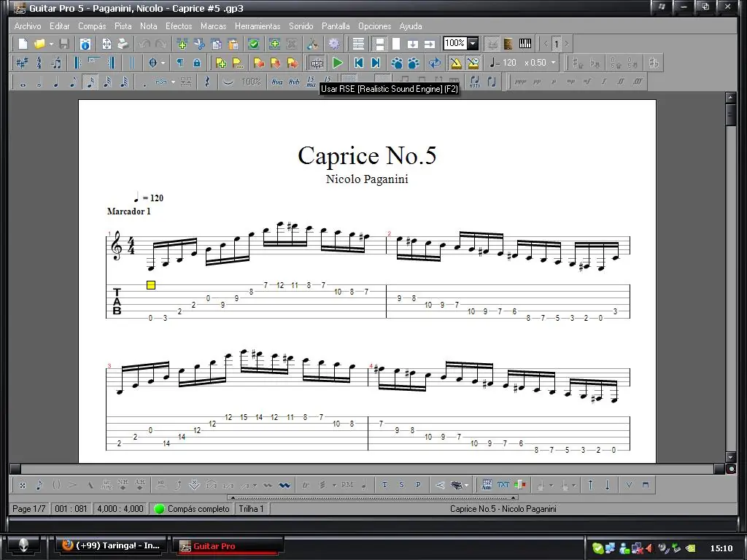Click the Page 1/7 status entry
The width and height of the screenshot is (747, 560).
tap(28, 509)
